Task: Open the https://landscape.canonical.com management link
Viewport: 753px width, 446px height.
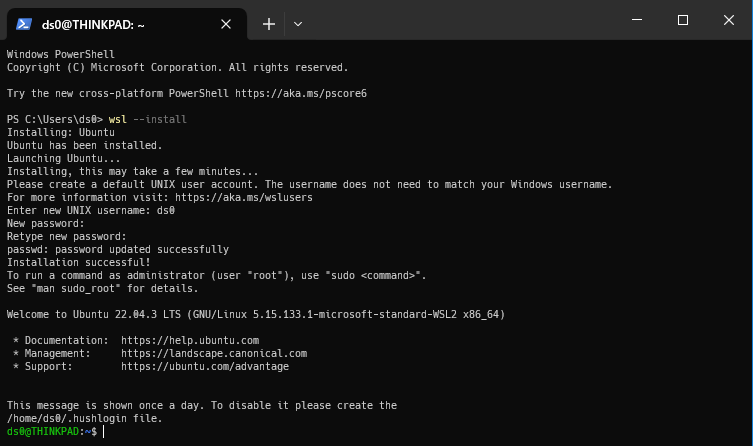Action: coord(214,353)
